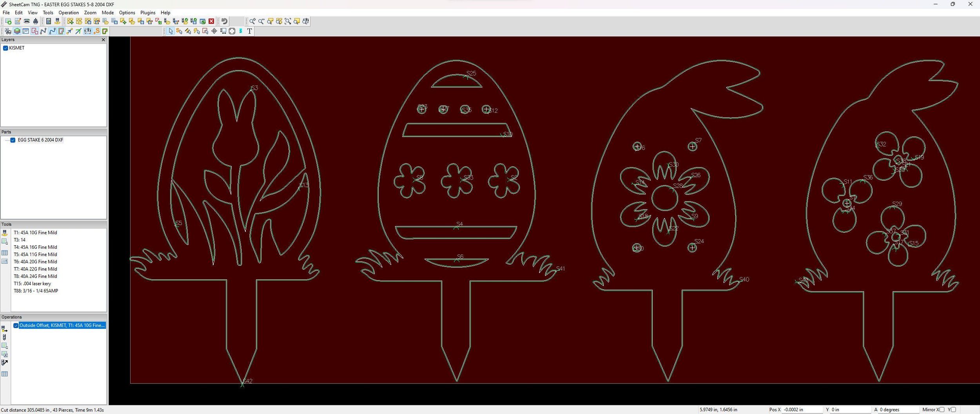Click the Cut distance status bar text

click(x=53, y=410)
